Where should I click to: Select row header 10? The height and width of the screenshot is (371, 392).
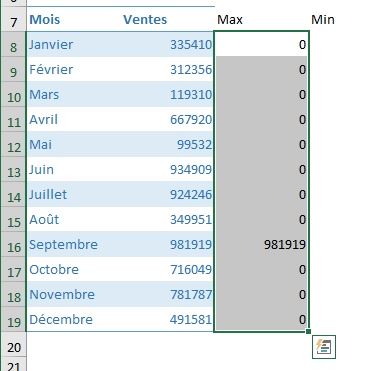point(13,94)
